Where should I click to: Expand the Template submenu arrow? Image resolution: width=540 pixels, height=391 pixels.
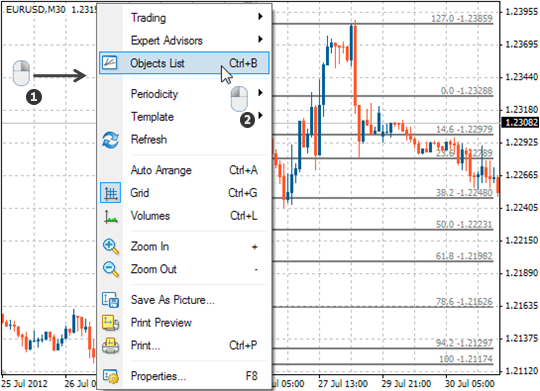point(260,115)
